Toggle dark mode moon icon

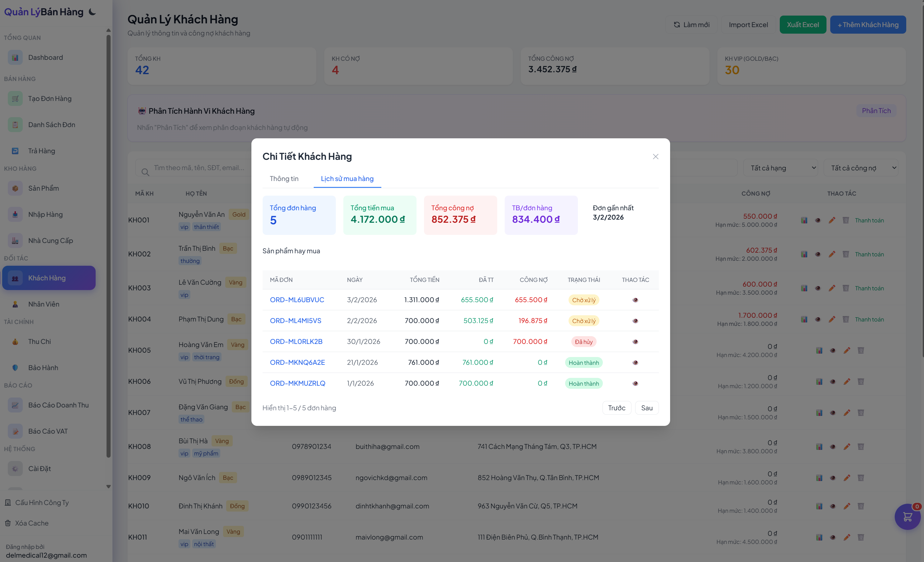[92, 12]
